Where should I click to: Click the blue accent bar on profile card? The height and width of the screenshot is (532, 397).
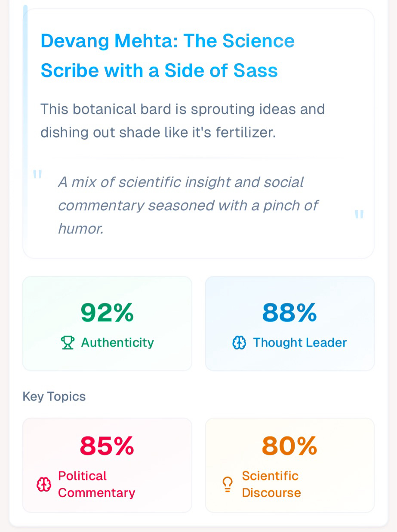click(25, 86)
